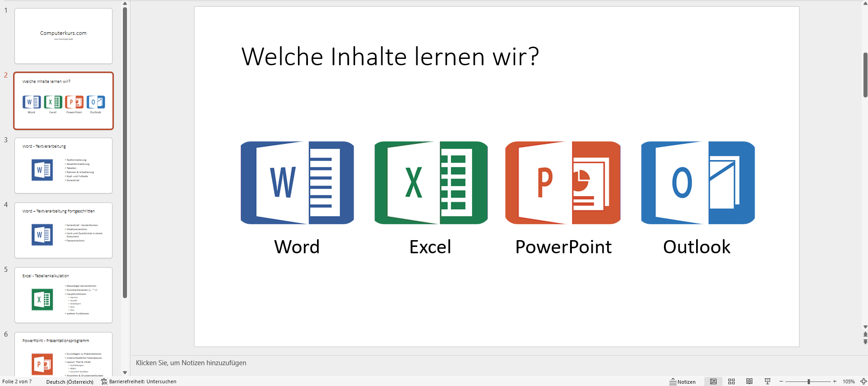Start the slideshow presentation
868x386 pixels.
(x=767, y=381)
